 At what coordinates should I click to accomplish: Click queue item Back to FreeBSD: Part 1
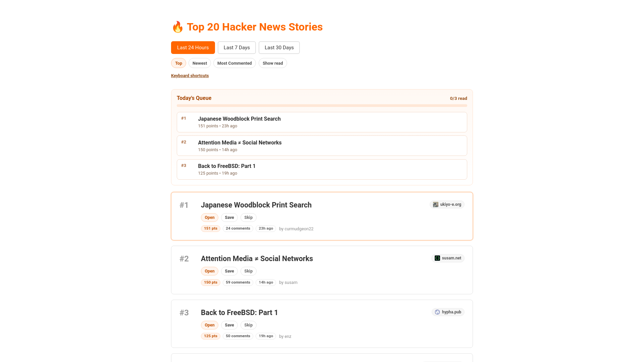click(322, 169)
